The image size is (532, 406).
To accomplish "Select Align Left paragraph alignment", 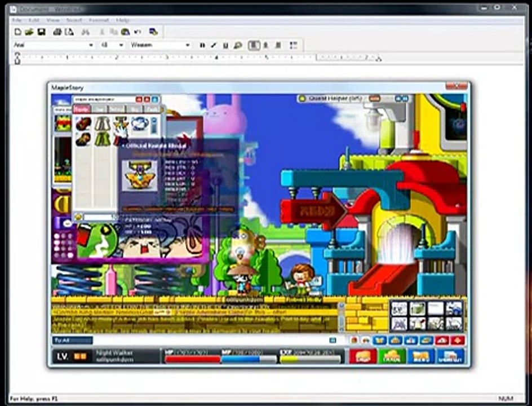I will pos(254,45).
